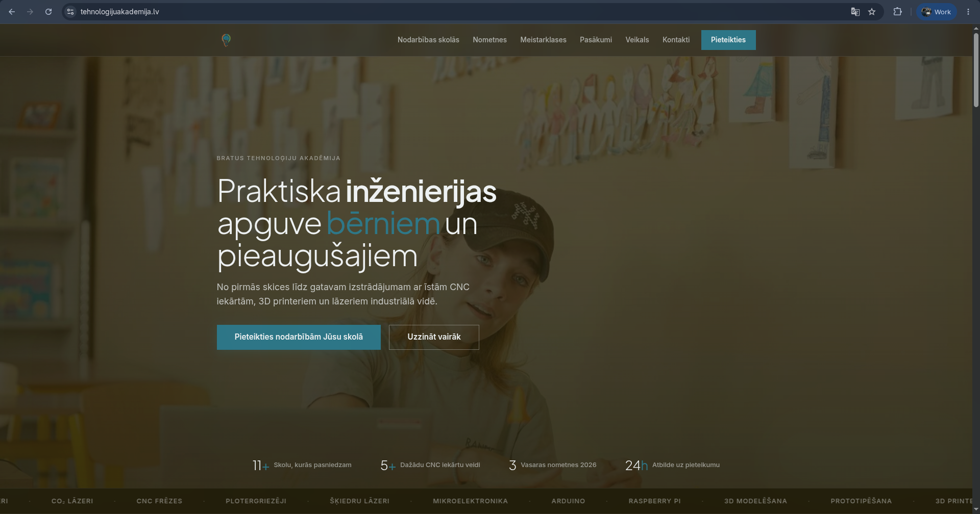The width and height of the screenshot is (980, 514).
Task: Click 'PLOTERGRIEZĒJI' in the ticker
Action: (x=256, y=501)
